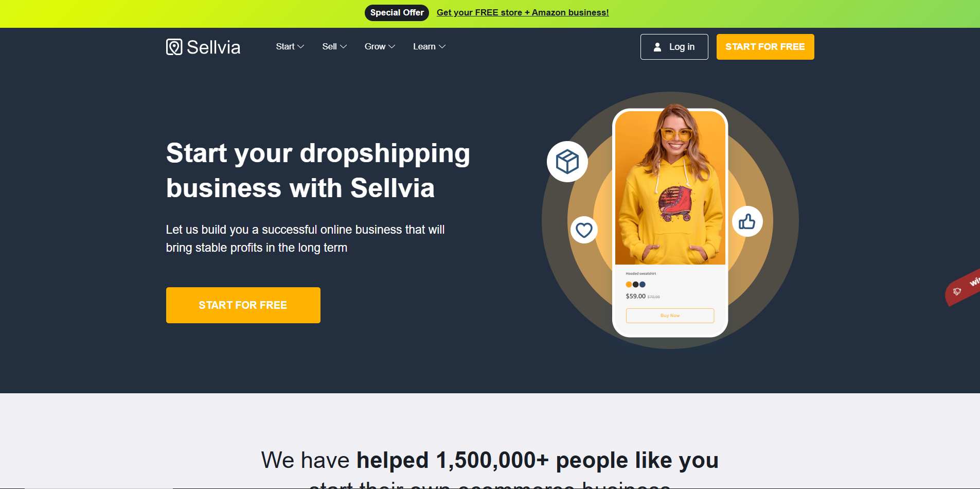Select the dark navy color swatch

pos(635,284)
